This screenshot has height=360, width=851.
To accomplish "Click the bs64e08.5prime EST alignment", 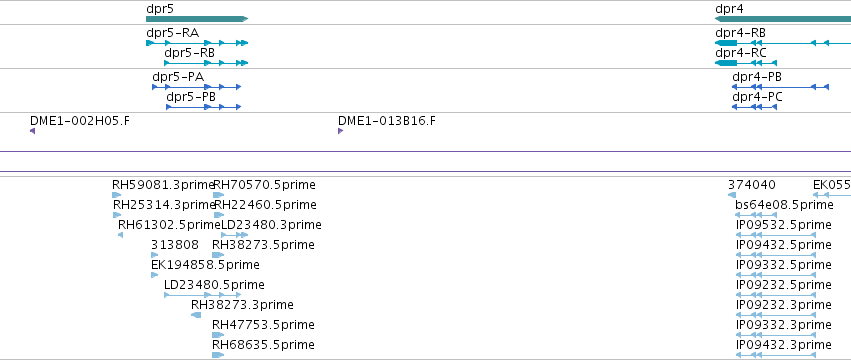I will tap(754, 215).
